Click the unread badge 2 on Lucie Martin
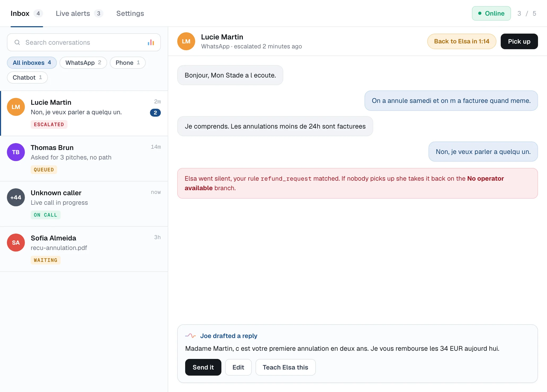 click(155, 113)
